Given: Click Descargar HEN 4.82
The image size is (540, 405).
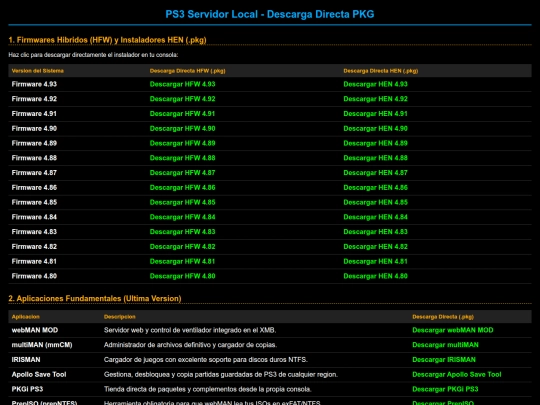Looking at the screenshot, I should 375,247.
